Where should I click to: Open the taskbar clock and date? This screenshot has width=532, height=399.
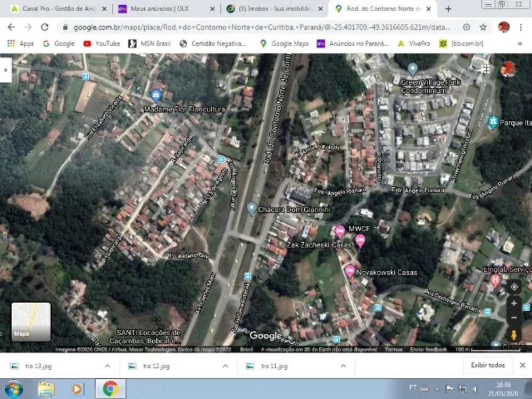(503, 389)
